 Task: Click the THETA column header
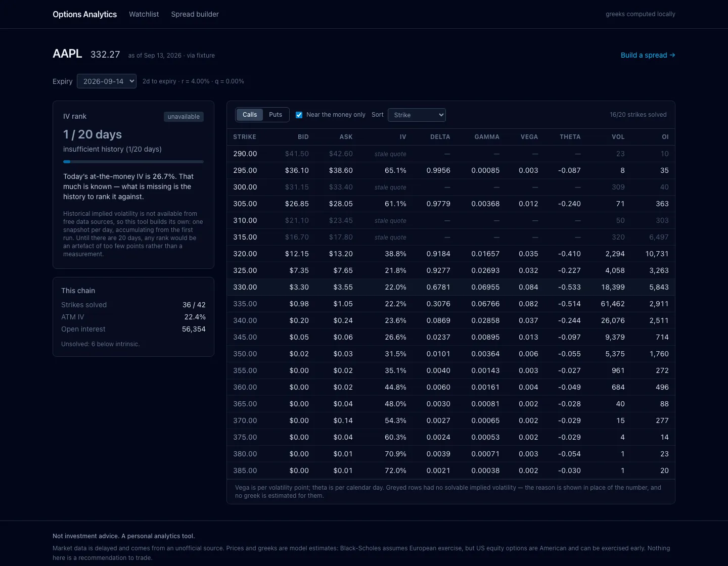click(570, 137)
